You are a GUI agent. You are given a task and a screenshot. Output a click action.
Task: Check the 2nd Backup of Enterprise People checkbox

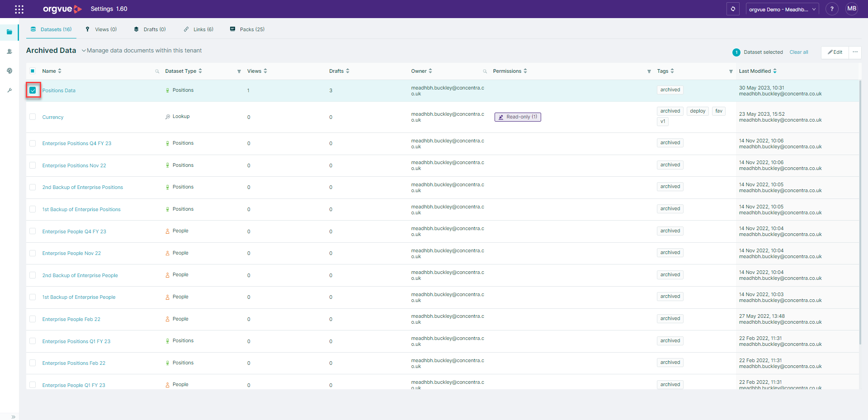33,275
